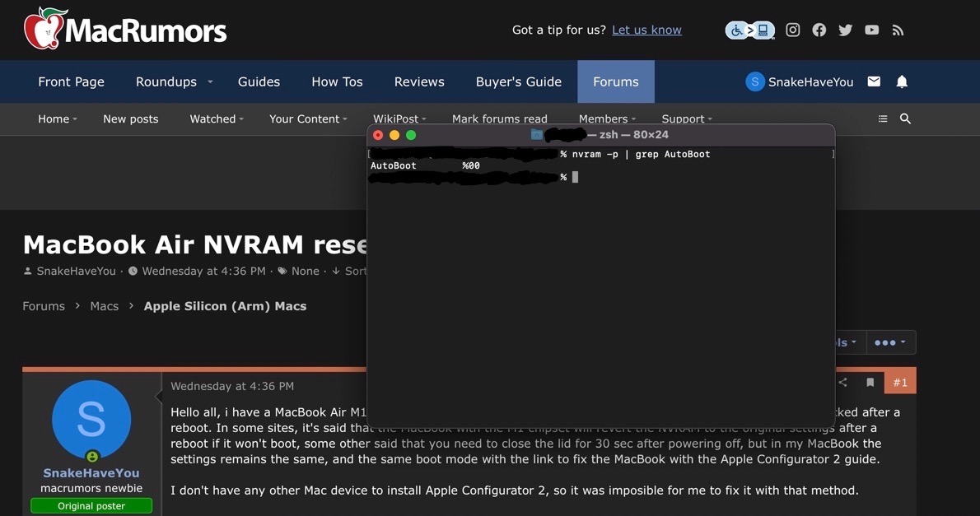Click the Macs breadcrumb link
The height and width of the screenshot is (516, 980).
tap(105, 306)
